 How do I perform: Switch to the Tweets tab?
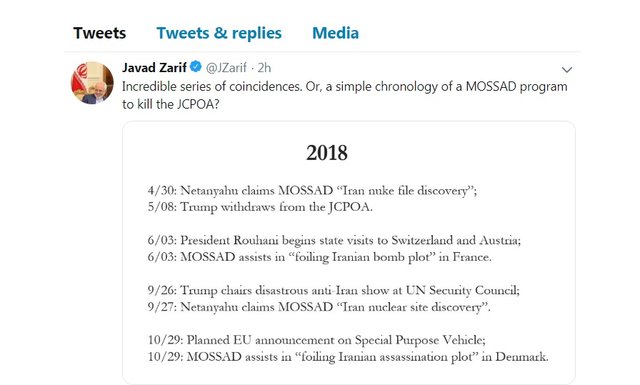pyautogui.click(x=100, y=33)
